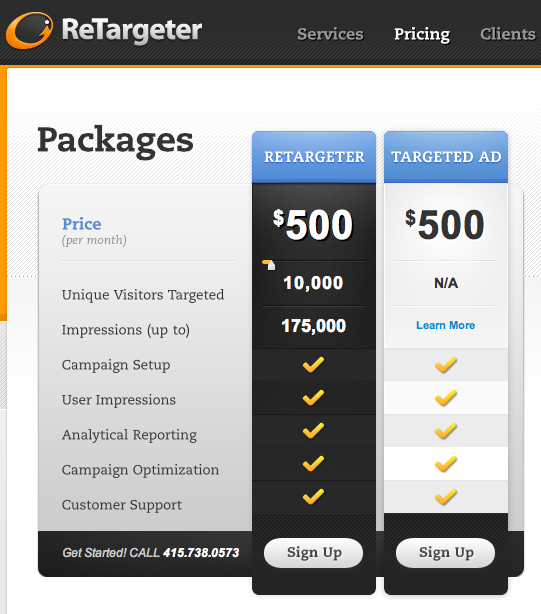Click the Targeted Ad Analytical Reporting checkmark

click(x=446, y=431)
